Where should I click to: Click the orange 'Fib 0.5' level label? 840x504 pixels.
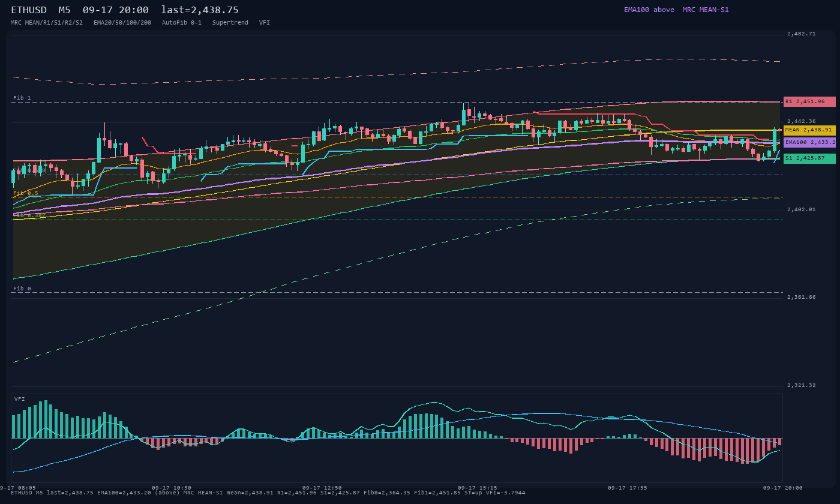tap(26, 193)
